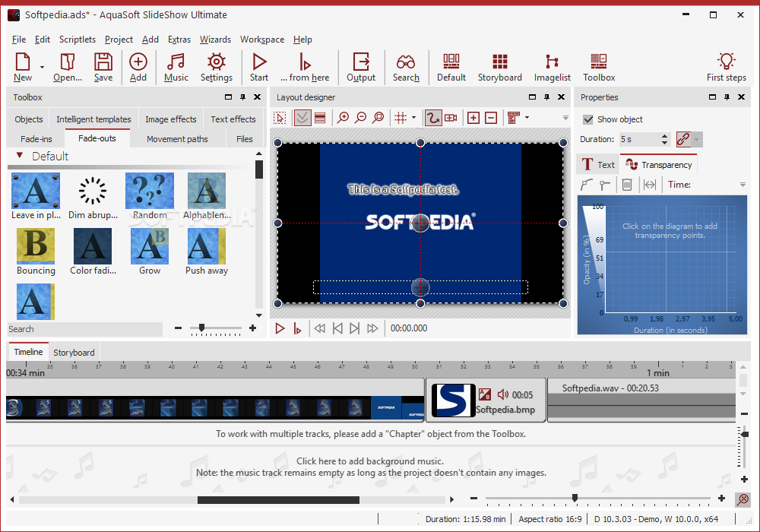Switch to the Imagelist workspace view

point(552,68)
